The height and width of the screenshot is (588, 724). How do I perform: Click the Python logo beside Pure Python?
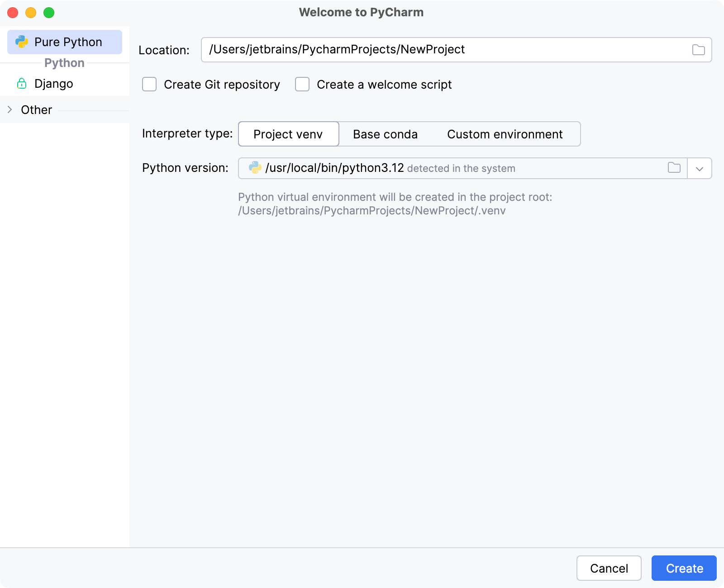pos(22,42)
